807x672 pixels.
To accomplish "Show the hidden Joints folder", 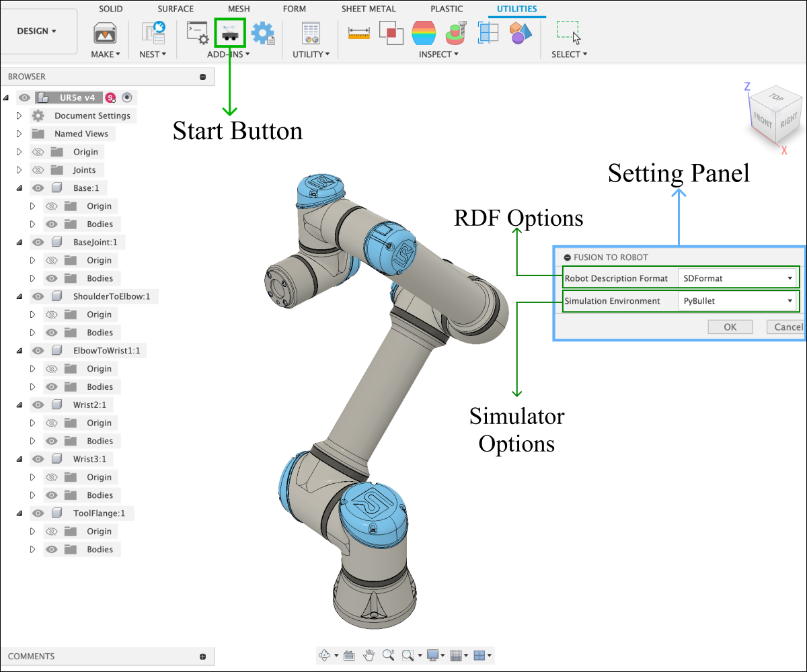I will [x=38, y=170].
